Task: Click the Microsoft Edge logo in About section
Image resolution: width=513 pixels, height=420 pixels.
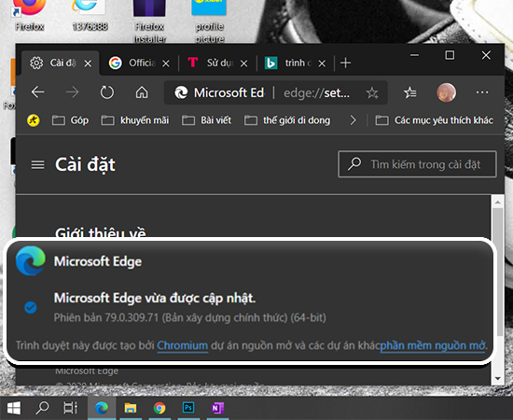Action: click(31, 261)
